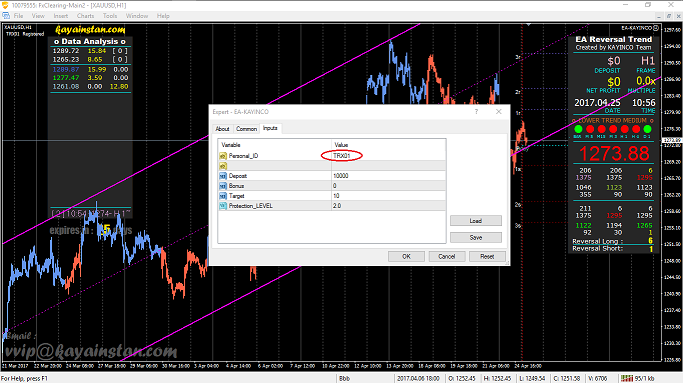The width and height of the screenshot is (683, 383).
Task: Select the Deposit value 10000 field
Action: 389,176
